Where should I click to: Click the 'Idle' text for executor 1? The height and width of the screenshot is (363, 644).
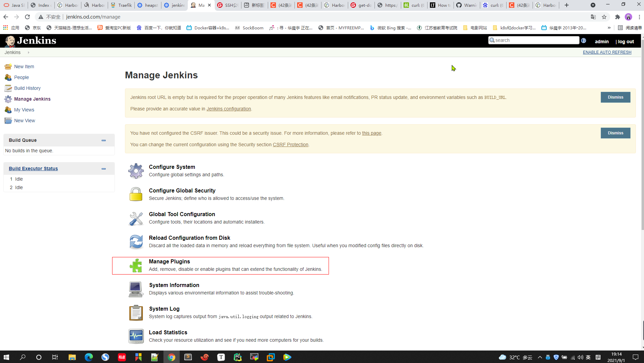coord(19,179)
